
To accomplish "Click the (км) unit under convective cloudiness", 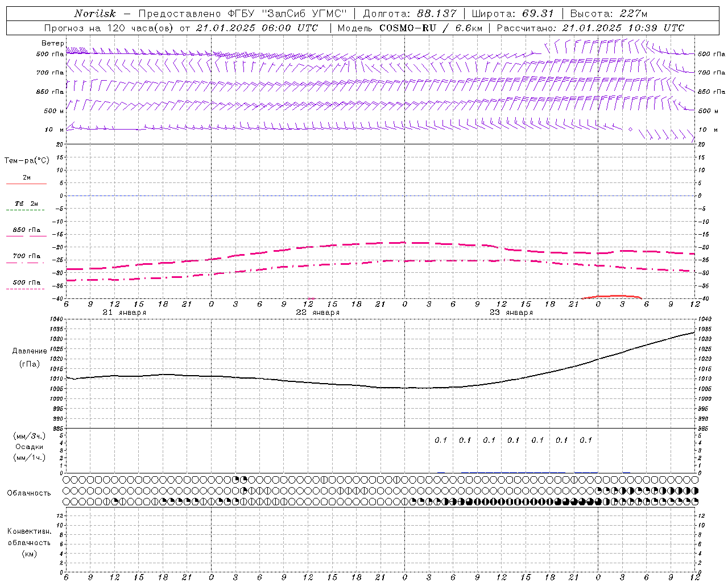I will click(x=29, y=554).
